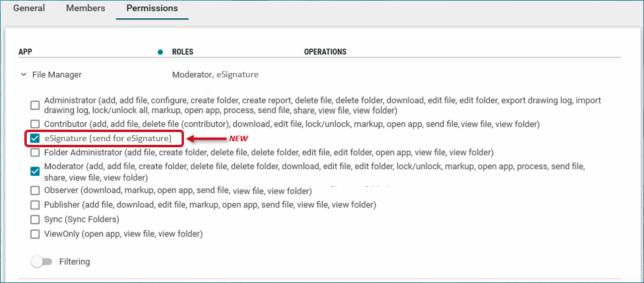This screenshot has height=283, width=644.
Task: Check the ViewOnly role checkbox
Action: tap(35, 234)
